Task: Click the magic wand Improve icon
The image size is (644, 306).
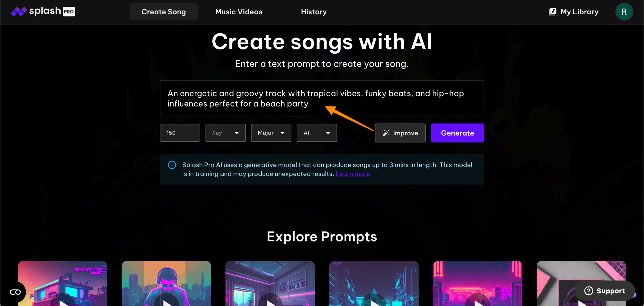Action: pyautogui.click(x=386, y=133)
